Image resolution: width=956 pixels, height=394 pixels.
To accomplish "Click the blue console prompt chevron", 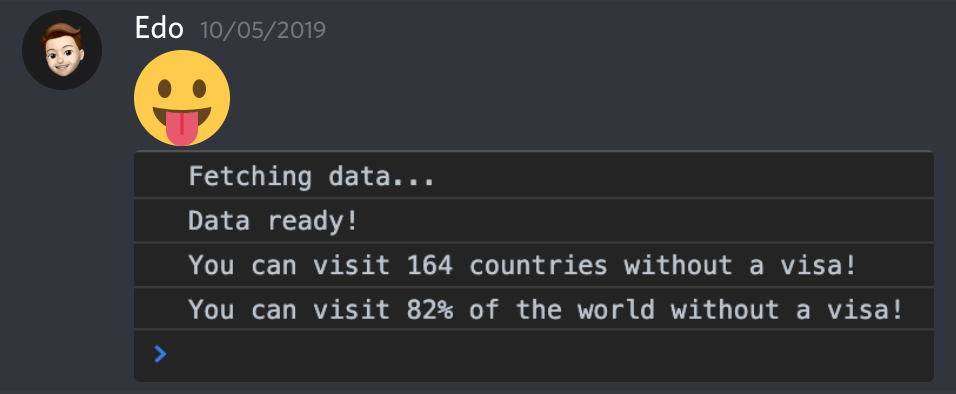I will (x=160, y=354).
